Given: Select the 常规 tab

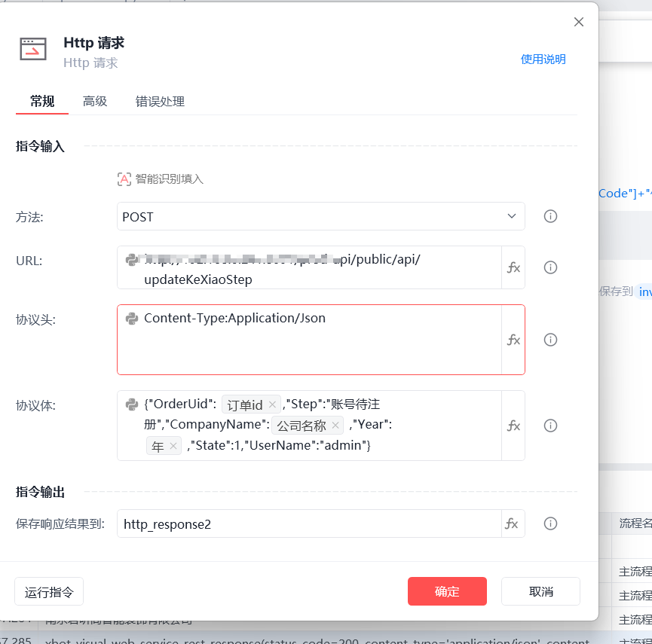Looking at the screenshot, I should pos(42,102).
